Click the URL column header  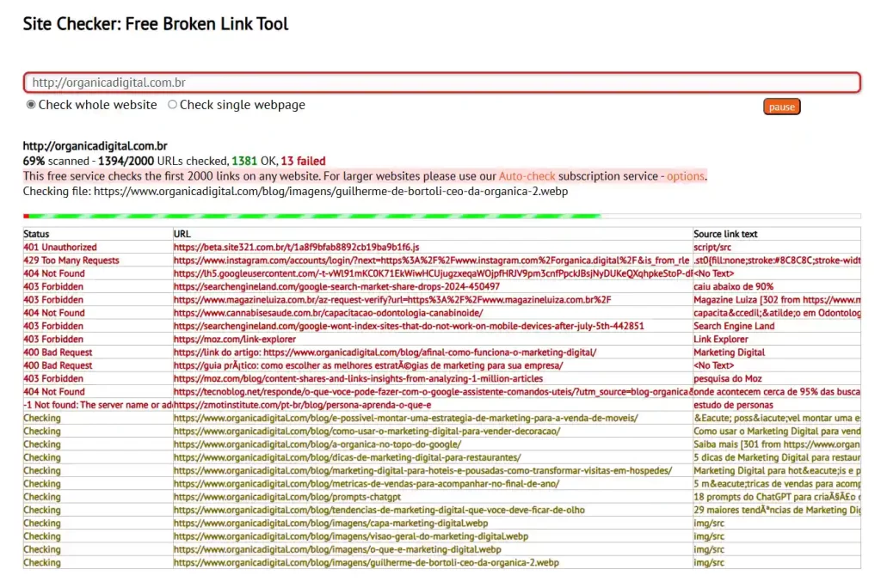click(181, 233)
